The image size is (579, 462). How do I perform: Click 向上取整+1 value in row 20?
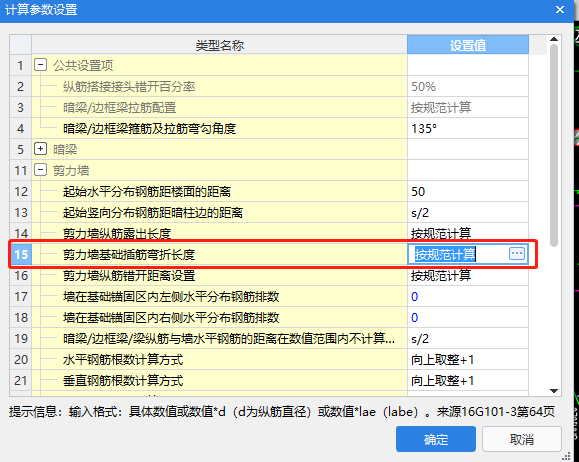[x=468, y=359]
